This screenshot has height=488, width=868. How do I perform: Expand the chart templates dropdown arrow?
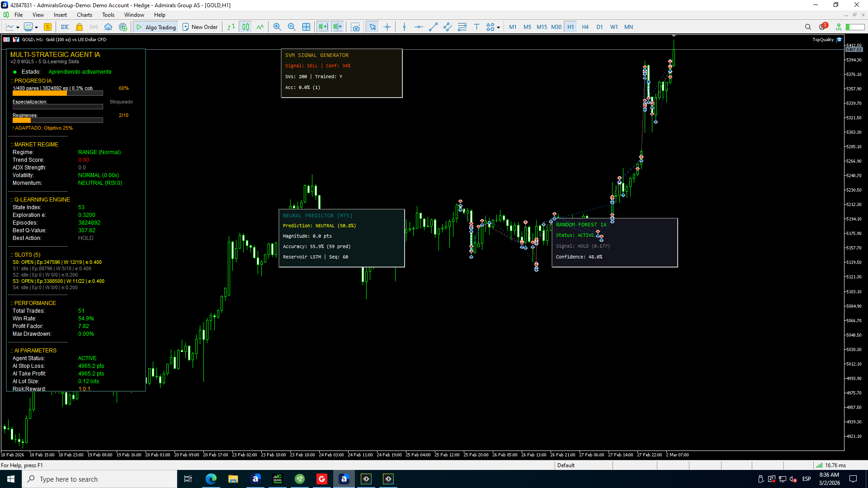coord(37,28)
